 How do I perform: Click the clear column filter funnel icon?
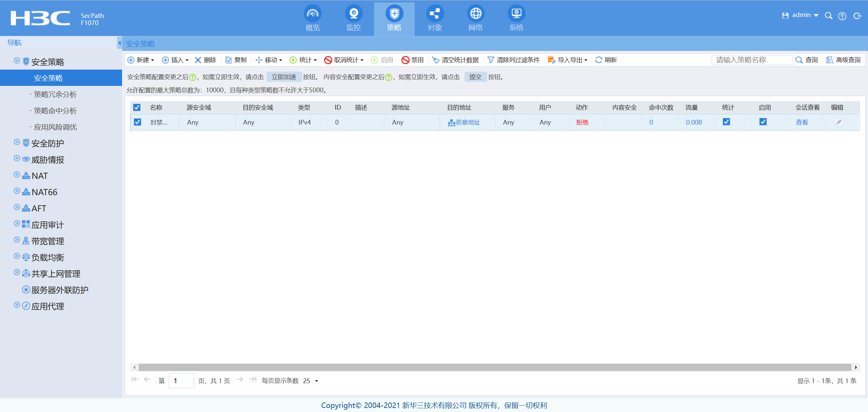pyautogui.click(x=490, y=60)
